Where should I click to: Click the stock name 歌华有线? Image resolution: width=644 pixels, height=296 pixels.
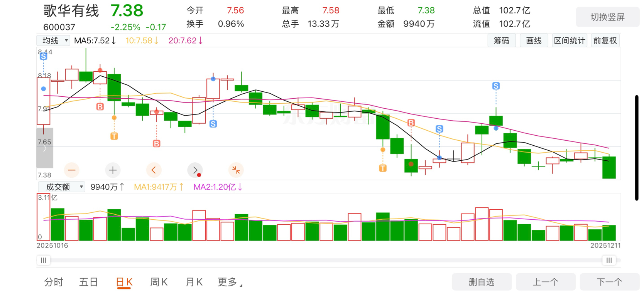click(71, 11)
